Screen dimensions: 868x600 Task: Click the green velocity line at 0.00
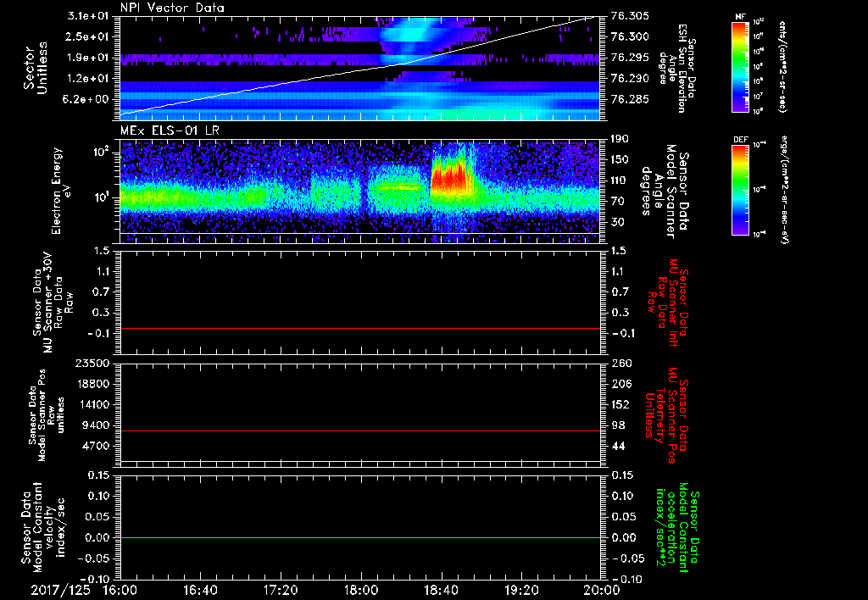pyautogui.click(x=359, y=537)
